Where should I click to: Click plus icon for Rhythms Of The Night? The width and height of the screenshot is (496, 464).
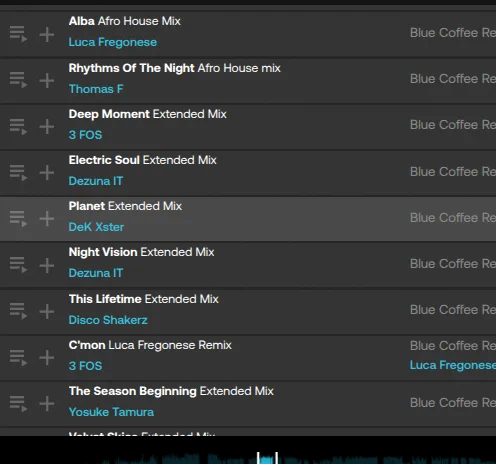pos(47,80)
